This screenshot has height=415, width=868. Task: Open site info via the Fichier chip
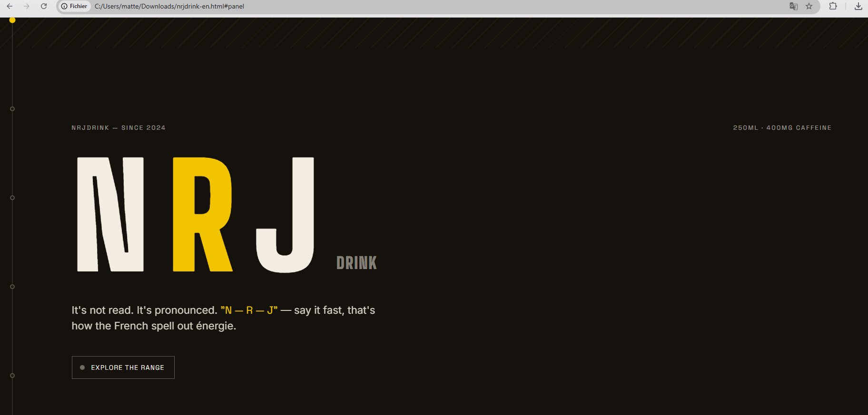74,6
